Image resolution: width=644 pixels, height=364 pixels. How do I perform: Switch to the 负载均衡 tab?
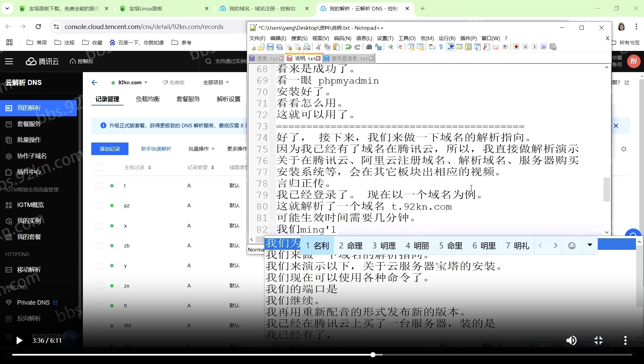pos(148,99)
